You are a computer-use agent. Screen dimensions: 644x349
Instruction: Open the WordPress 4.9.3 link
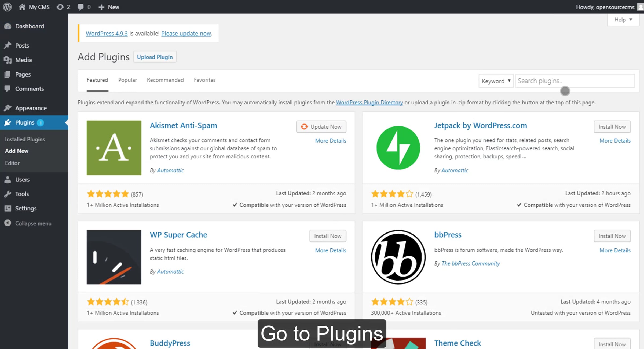pos(107,34)
